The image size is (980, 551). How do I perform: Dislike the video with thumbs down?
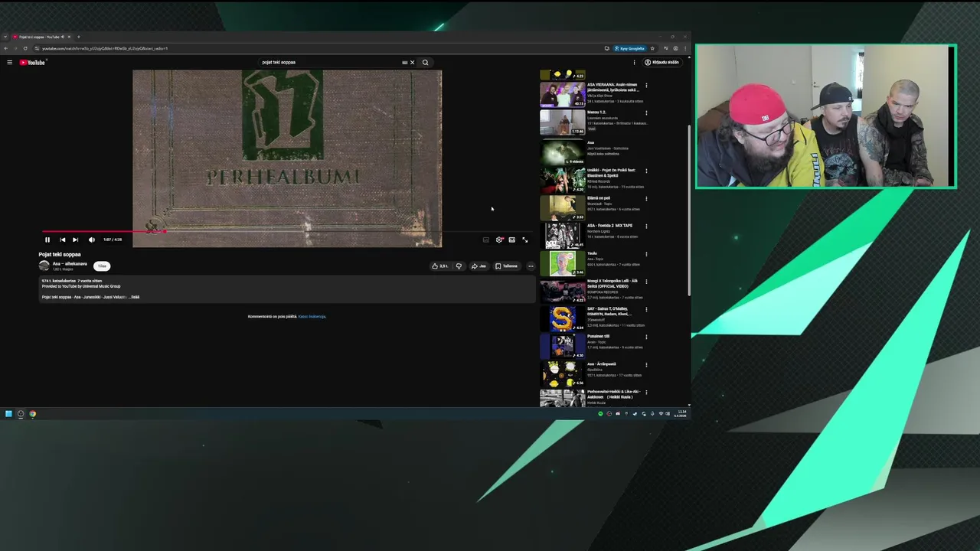coord(459,266)
